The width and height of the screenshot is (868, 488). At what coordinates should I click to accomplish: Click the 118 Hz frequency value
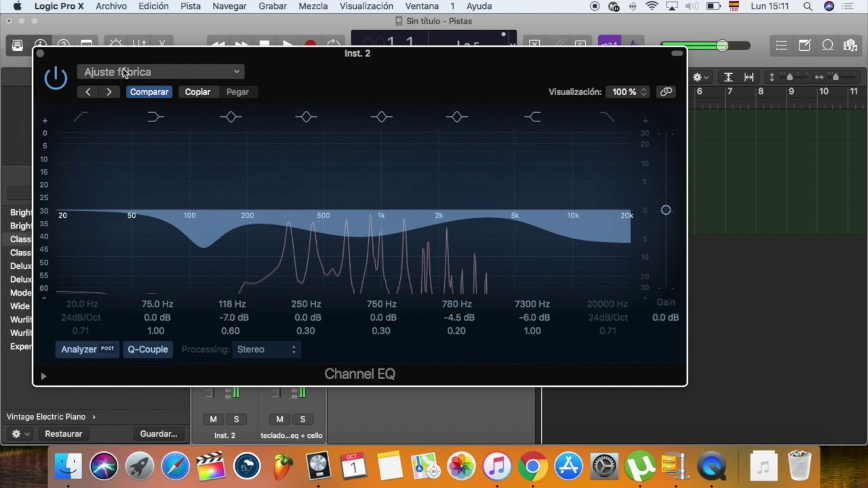232,304
